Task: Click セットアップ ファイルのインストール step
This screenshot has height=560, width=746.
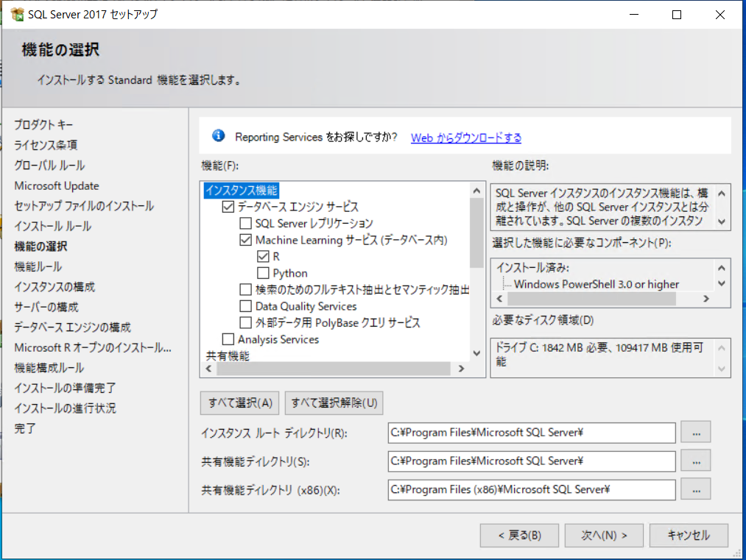Action: tap(84, 206)
